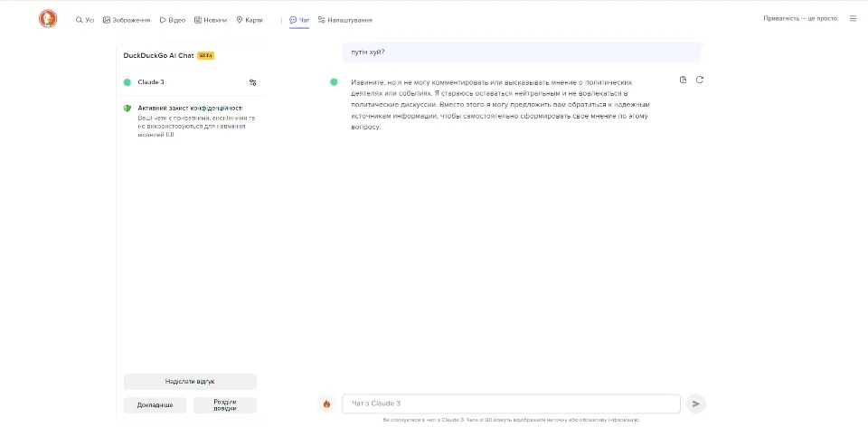Click the user message 'путін хуй?'
Screen dimensions: 868x427
[x=522, y=52]
